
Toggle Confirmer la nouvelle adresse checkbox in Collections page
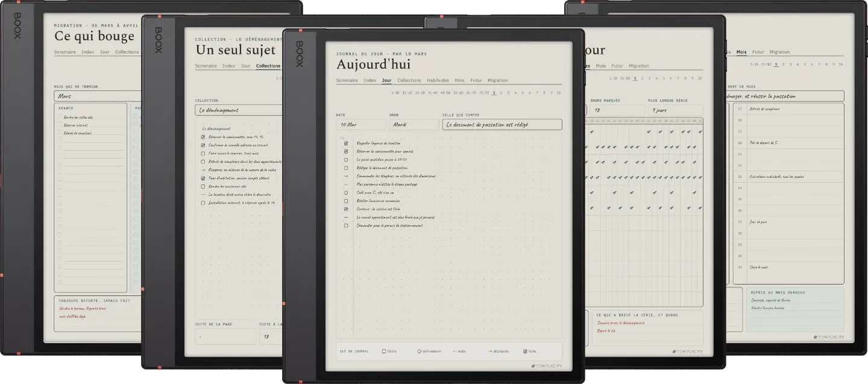tap(203, 145)
